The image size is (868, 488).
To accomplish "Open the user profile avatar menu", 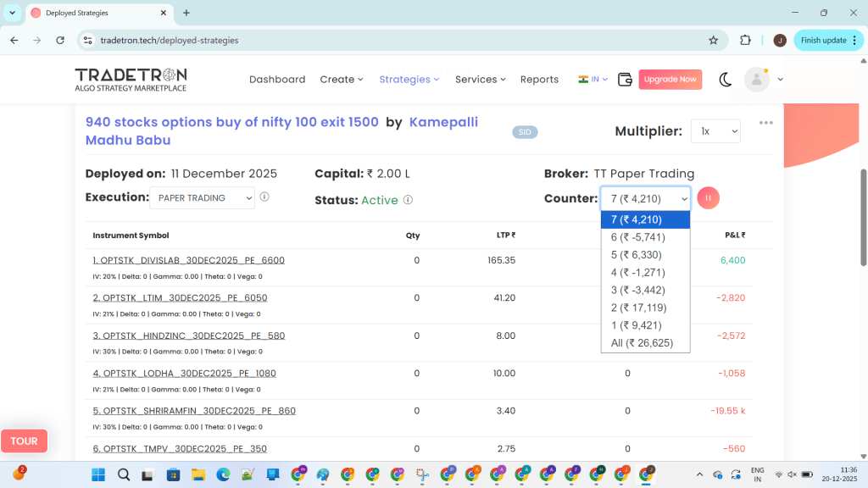I will pyautogui.click(x=756, y=80).
